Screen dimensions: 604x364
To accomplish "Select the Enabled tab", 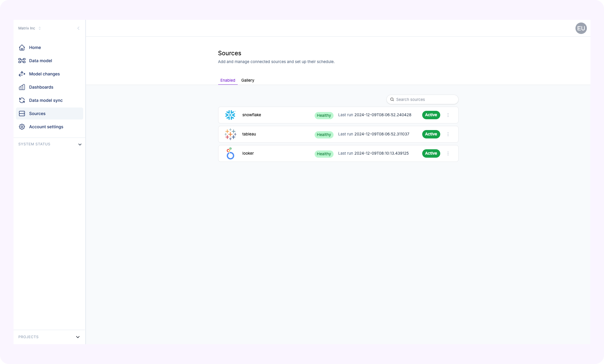I will [227, 80].
